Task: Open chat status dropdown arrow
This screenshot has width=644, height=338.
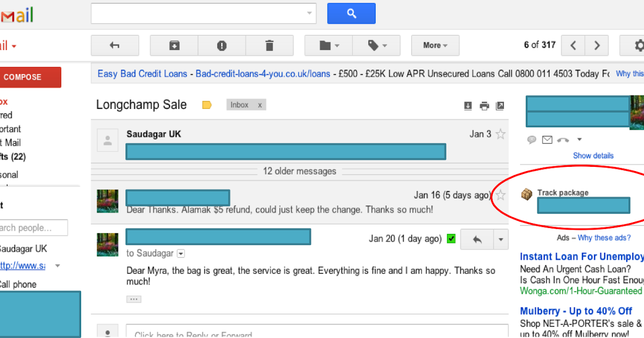Action: (57, 266)
